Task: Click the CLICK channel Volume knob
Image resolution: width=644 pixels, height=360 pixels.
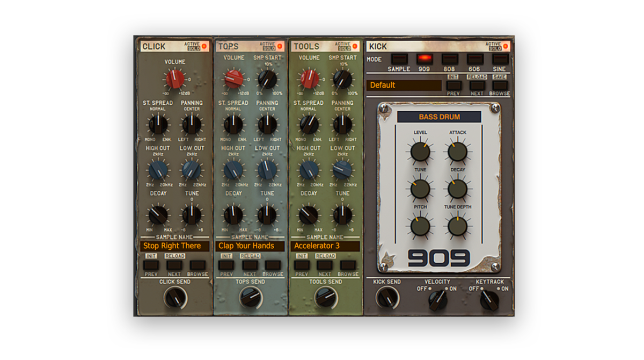Action: coord(176,80)
